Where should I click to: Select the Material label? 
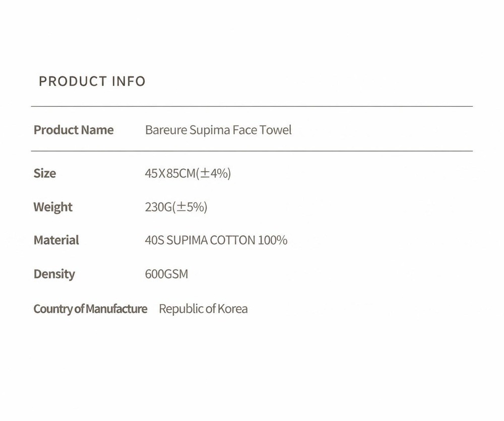(x=56, y=240)
